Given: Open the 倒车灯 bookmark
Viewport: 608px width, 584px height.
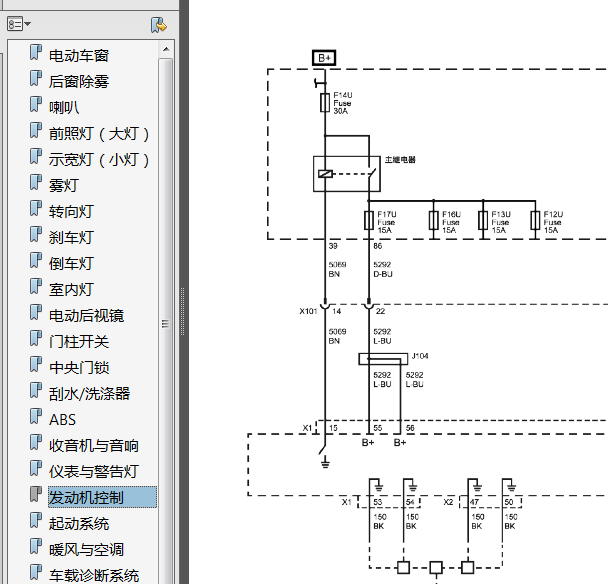Looking at the screenshot, I should click(x=71, y=264).
